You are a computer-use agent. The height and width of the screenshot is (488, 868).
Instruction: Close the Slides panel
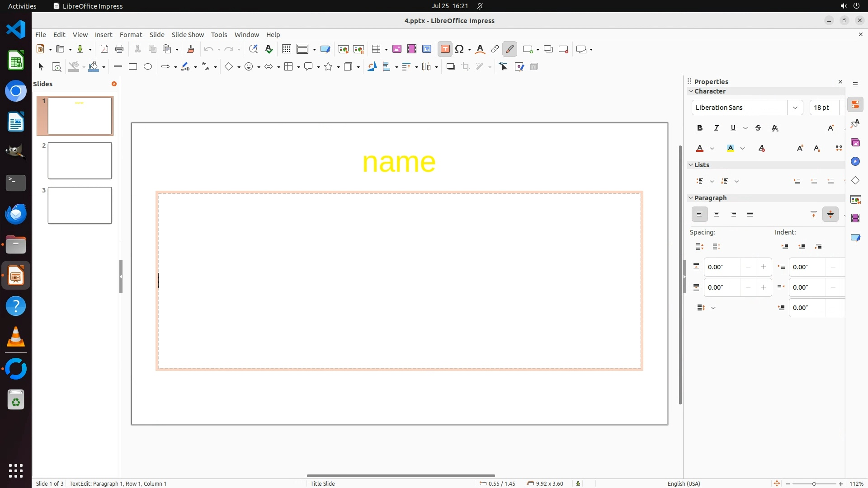tap(114, 84)
